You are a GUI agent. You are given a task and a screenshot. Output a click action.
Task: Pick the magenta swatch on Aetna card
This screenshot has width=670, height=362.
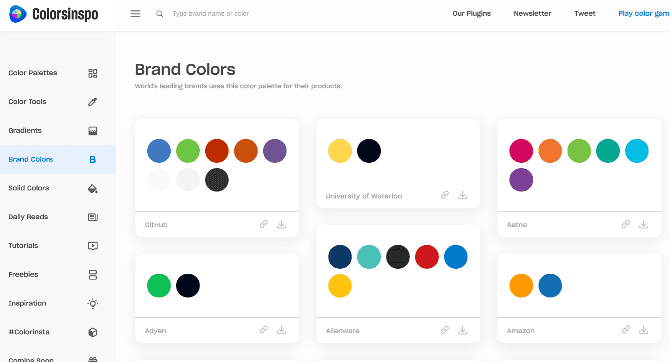click(x=521, y=151)
